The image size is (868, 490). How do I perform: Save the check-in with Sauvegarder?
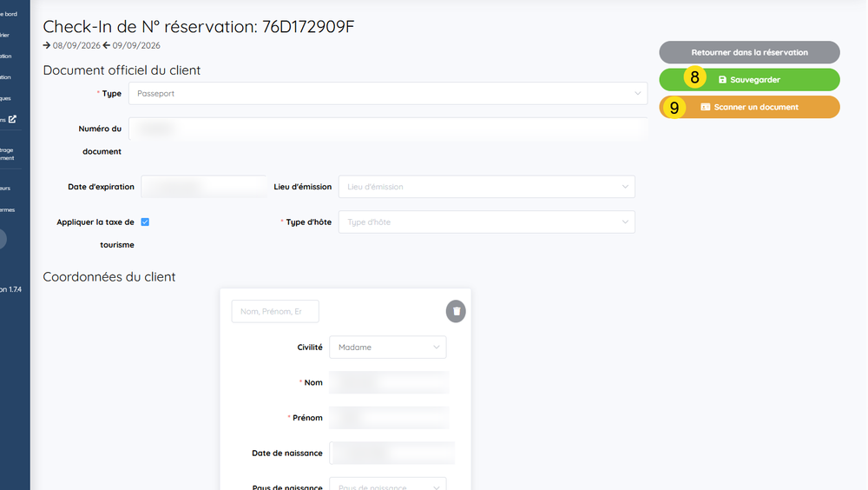(x=749, y=80)
